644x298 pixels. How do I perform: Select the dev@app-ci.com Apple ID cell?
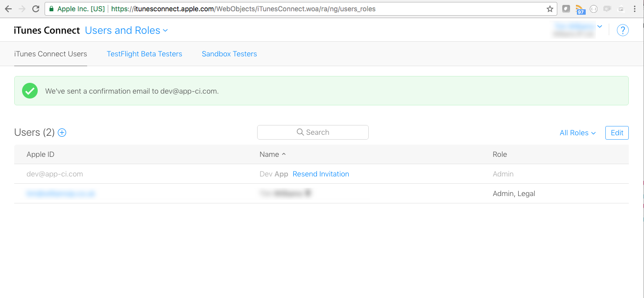tap(55, 174)
